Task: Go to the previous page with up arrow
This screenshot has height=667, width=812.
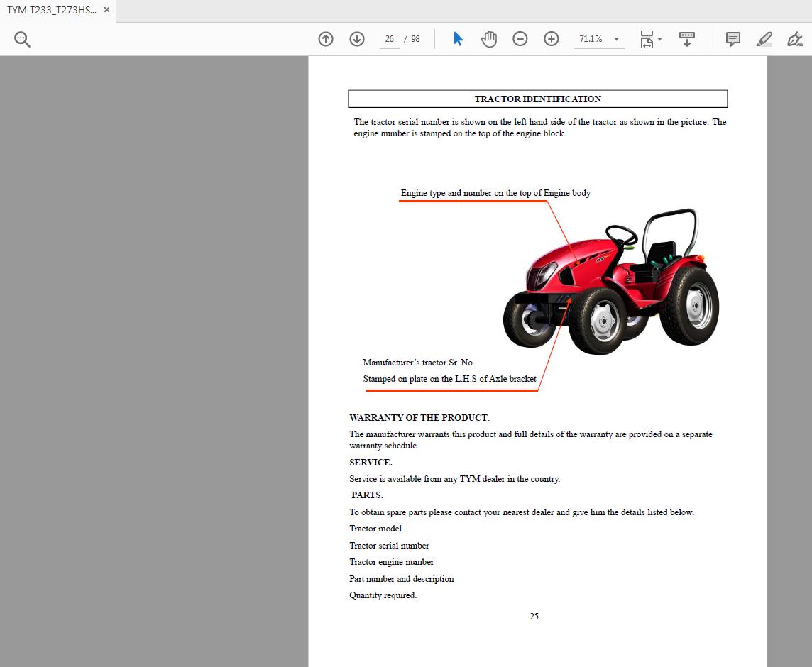Action: click(x=326, y=39)
